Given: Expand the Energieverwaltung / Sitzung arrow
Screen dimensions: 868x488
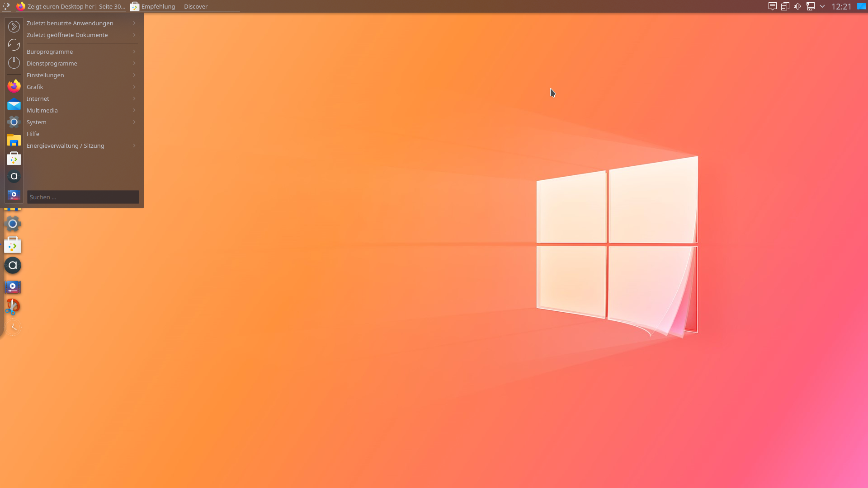Looking at the screenshot, I should point(134,145).
